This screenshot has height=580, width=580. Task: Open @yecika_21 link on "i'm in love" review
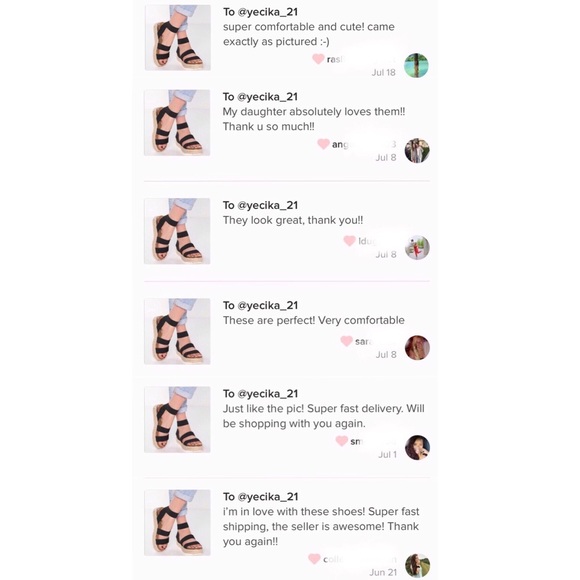[x=268, y=497]
